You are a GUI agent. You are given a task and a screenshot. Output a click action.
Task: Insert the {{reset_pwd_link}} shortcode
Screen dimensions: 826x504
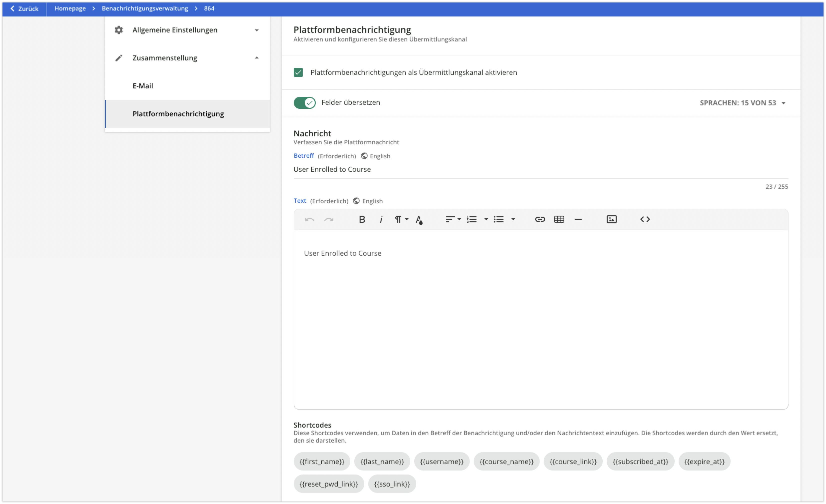(x=329, y=484)
